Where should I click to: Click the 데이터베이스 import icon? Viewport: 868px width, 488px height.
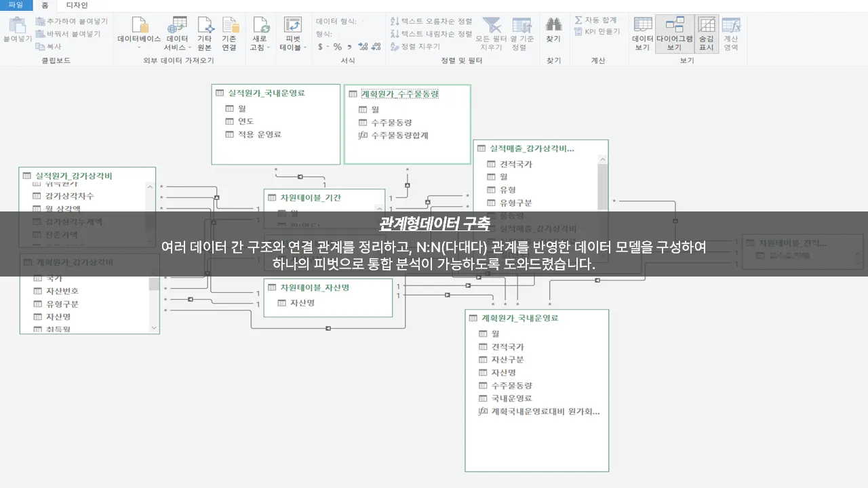pos(139,34)
